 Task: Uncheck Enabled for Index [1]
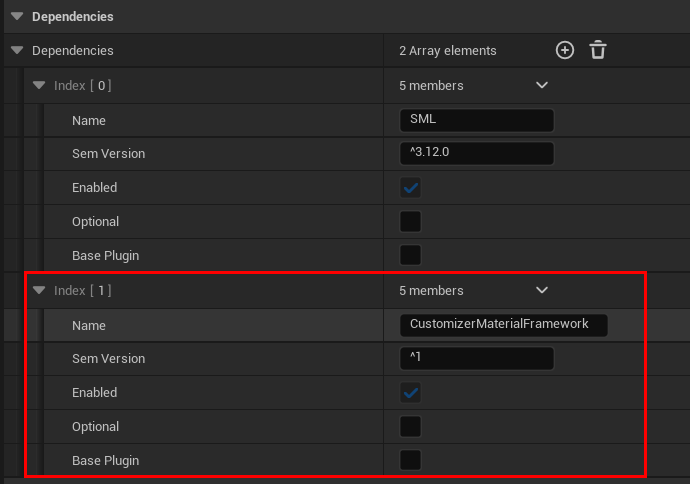point(410,392)
